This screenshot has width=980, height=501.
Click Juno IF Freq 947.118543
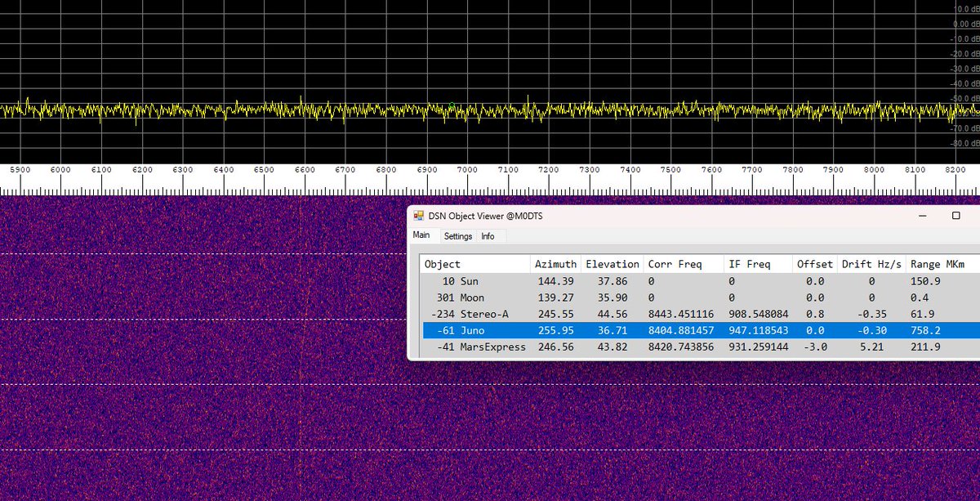coord(758,330)
